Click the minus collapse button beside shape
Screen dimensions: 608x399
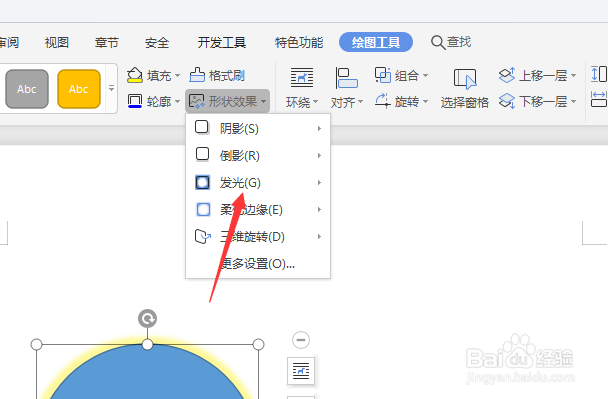click(301, 340)
